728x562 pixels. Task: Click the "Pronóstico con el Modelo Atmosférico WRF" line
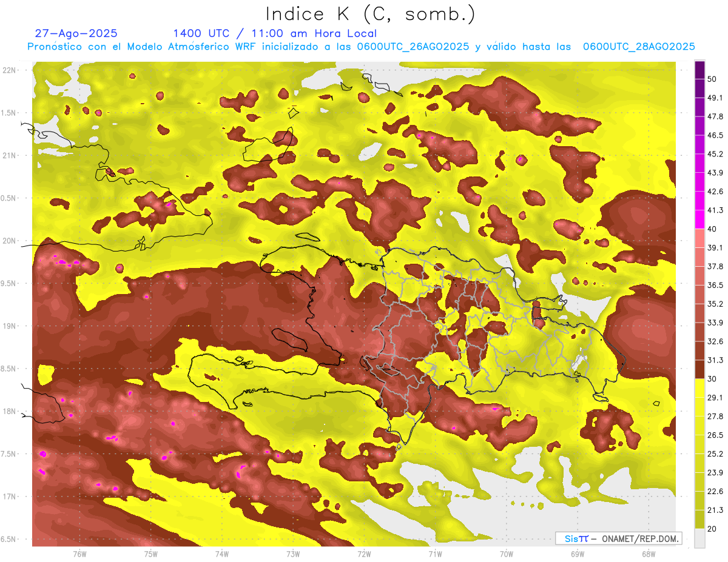[x=361, y=47]
